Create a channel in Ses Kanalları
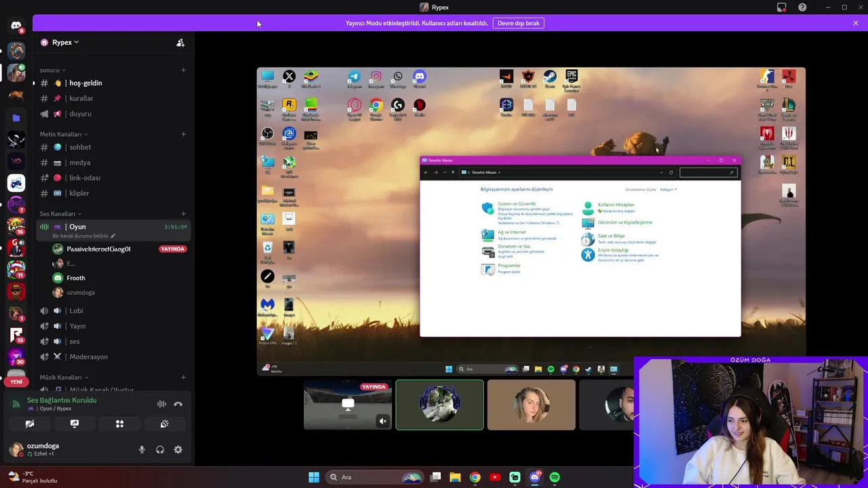This screenshot has width=868, height=488. coord(183,213)
